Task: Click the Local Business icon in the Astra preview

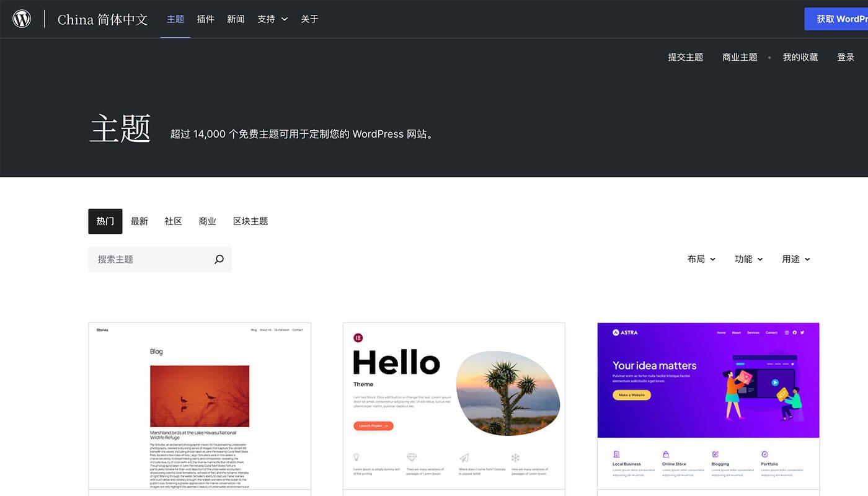Action: [616, 455]
